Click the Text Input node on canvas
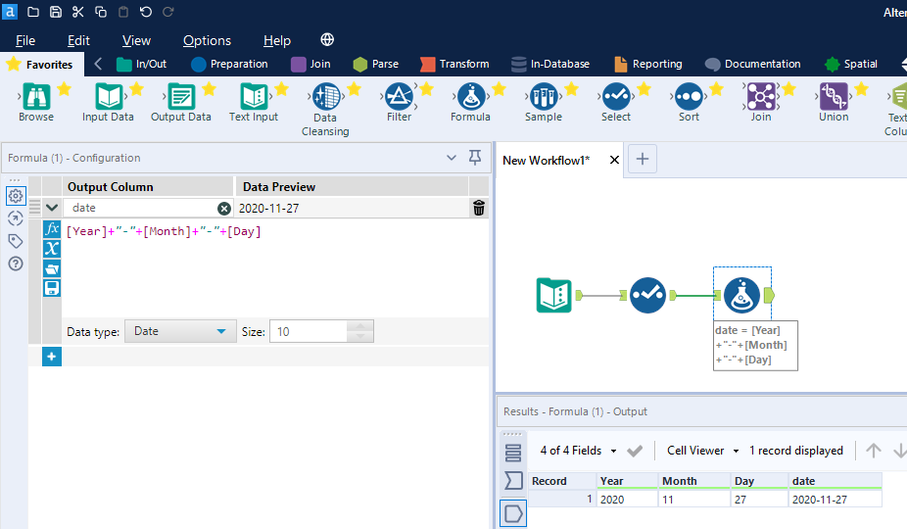The width and height of the screenshot is (907, 529). click(554, 295)
